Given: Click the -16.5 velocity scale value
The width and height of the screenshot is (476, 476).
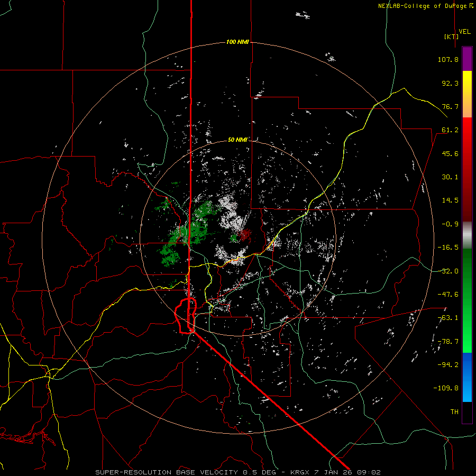Looking at the screenshot, I should [448, 248].
